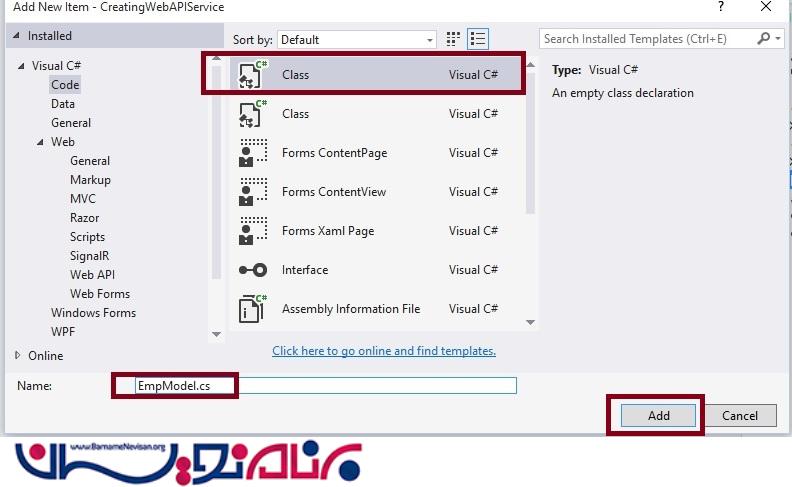Select the WPF category
The width and height of the screenshot is (792, 487).
63,332
